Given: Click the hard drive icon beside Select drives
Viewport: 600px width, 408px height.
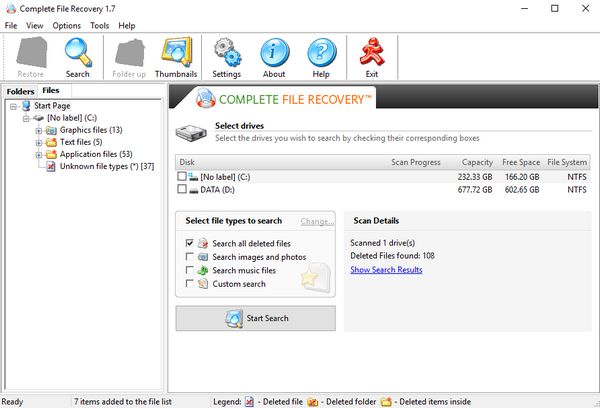Looking at the screenshot, I should [x=191, y=133].
